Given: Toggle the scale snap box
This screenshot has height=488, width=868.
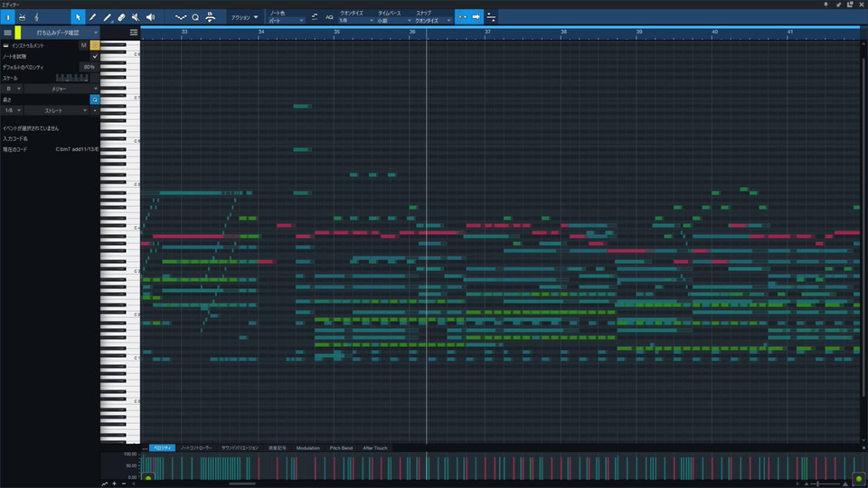Looking at the screenshot, I should click(x=95, y=78).
